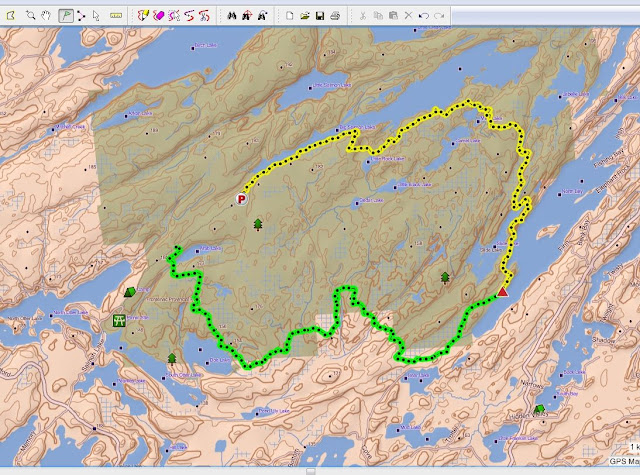
Task: Click the campground tent near picnic area
Action: [130, 291]
